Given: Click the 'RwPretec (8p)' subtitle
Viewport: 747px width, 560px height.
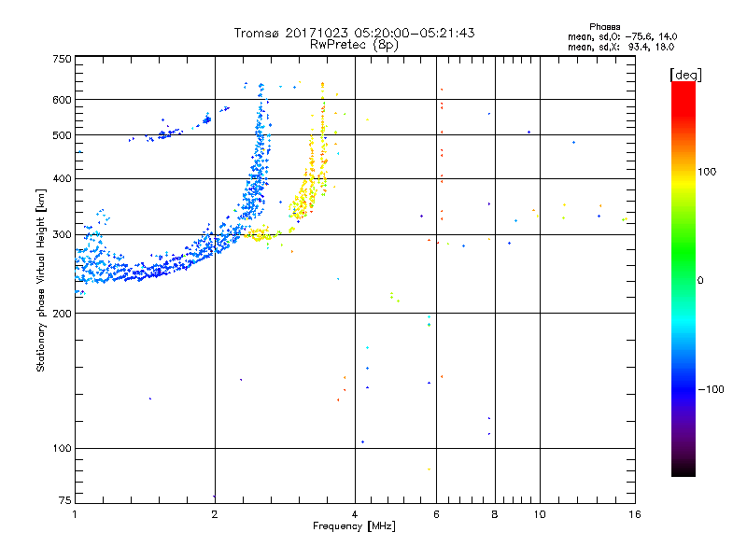Looking at the screenshot, I should (x=354, y=45).
